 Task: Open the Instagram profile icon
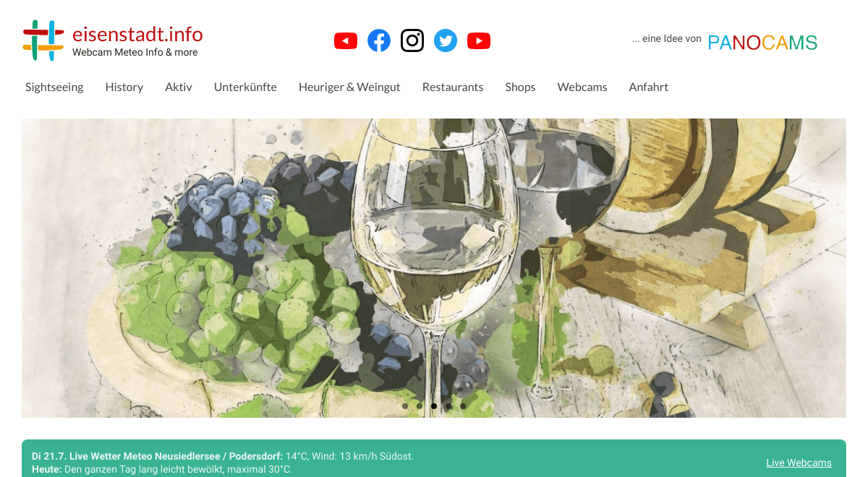[412, 40]
